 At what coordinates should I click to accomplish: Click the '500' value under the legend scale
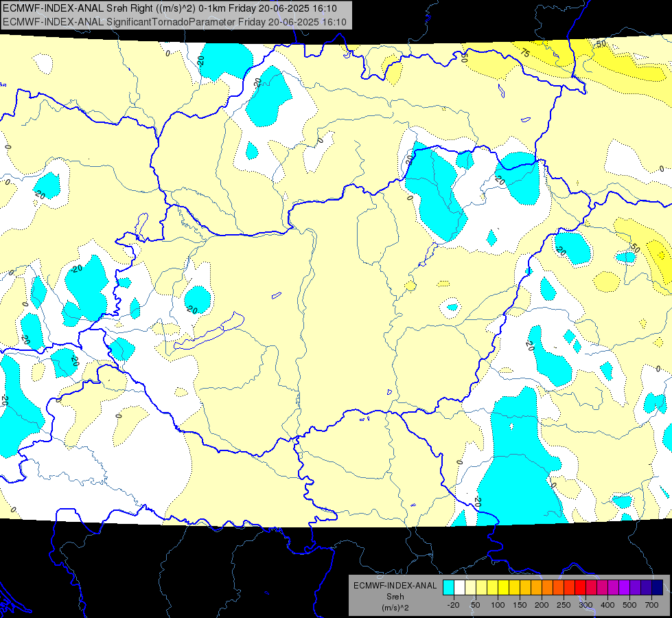[629, 605]
